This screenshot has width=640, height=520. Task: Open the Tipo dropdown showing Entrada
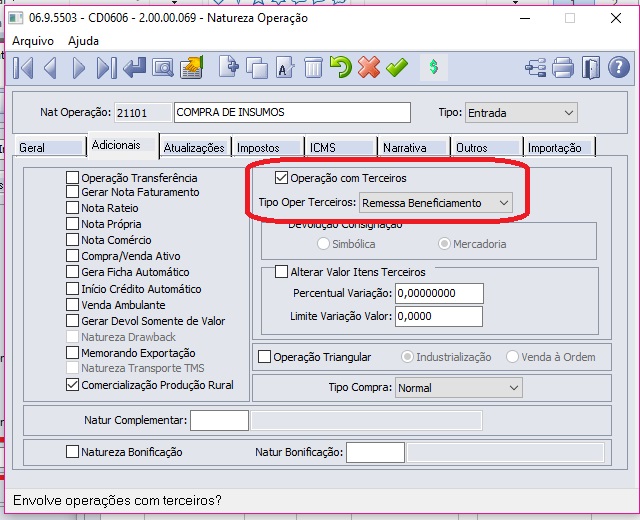(521, 113)
